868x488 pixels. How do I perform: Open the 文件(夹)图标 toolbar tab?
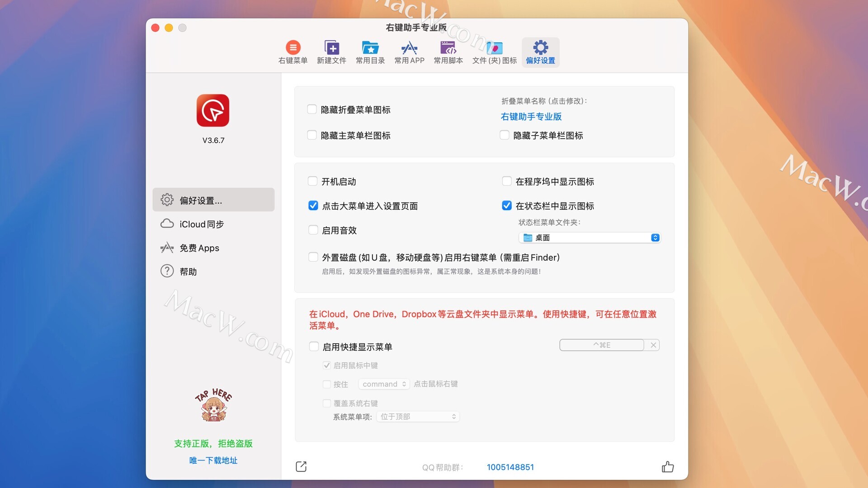click(494, 52)
